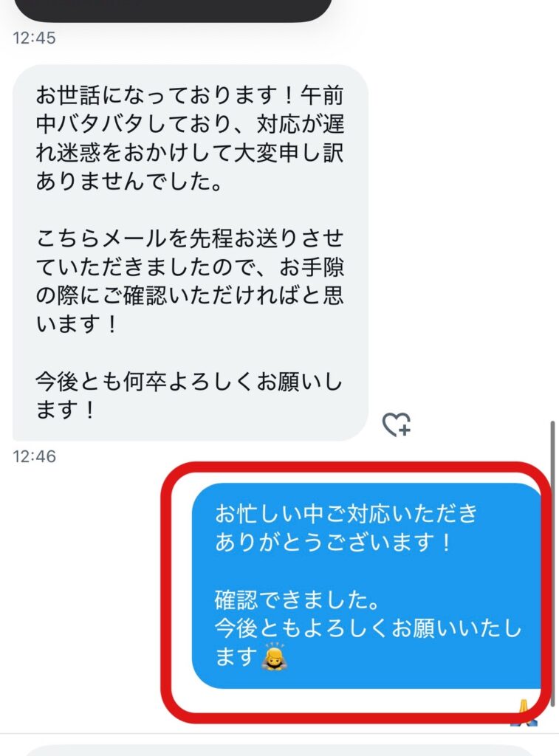Select the dark message bubble at top
This screenshot has width=559, height=756.
coord(174,10)
